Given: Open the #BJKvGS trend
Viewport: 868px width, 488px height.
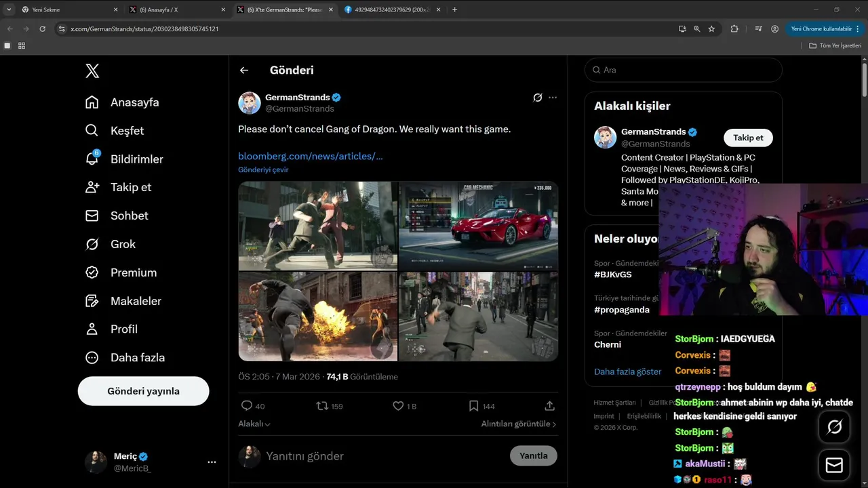Looking at the screenshot, I should tap(613, 274).
